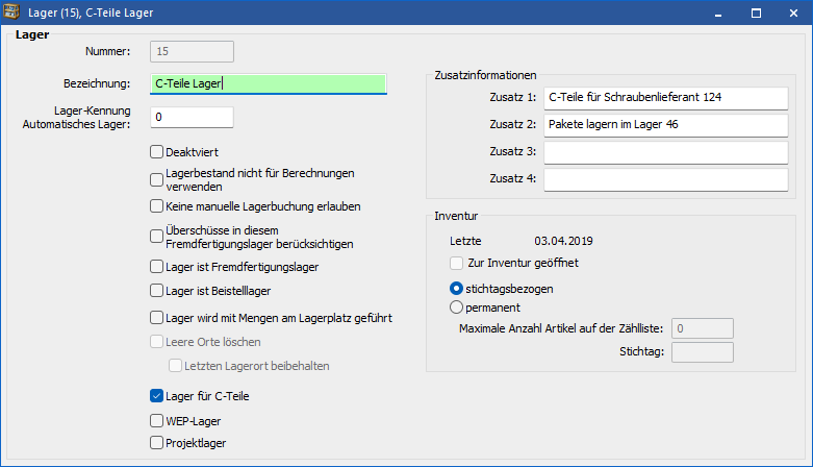Check Lager ist Fremdfertigungslager
Image resolution: width=814 pixels, height=468 pixels.
[x=156, y=267]
